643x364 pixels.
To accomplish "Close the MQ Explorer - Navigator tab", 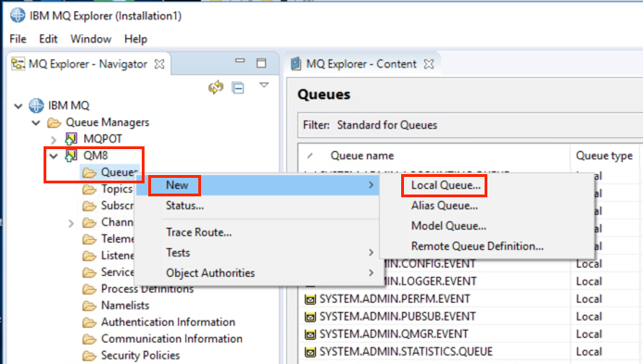I will 159,64.
